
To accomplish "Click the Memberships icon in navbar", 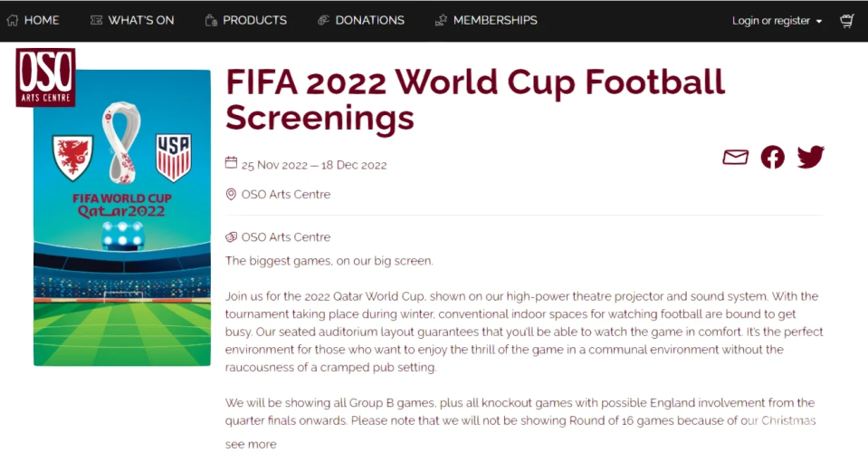I will pyautogui.click(x=441, y=20).
